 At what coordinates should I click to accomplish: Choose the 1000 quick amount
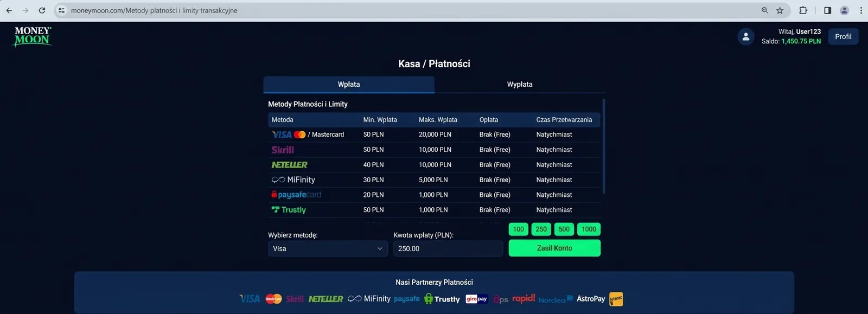pos(589,229)
